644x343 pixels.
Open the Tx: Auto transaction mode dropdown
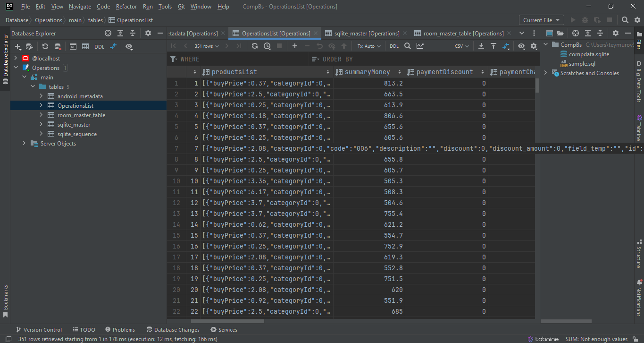coord(368,46)
